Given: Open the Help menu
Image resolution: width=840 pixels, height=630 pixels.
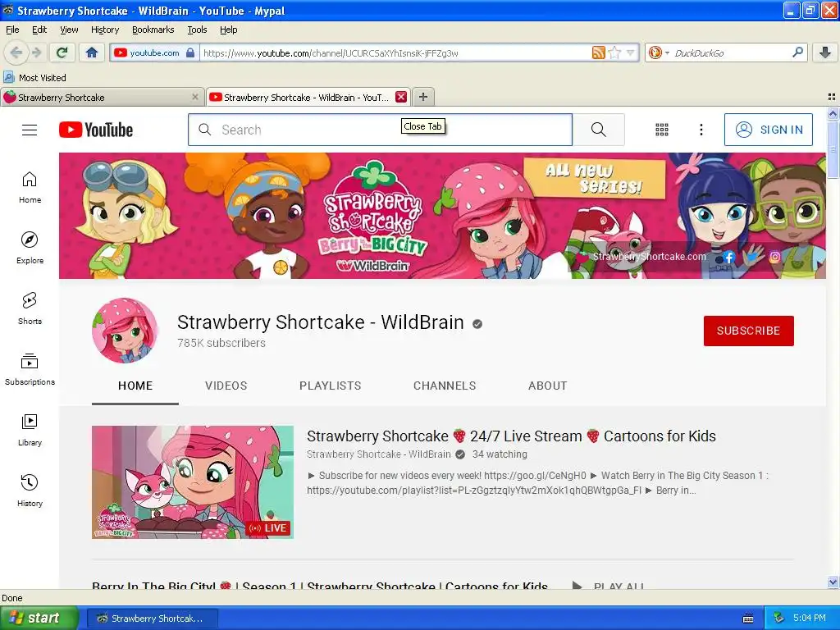Looking at the screenshot, I should click(x=228, y=30).
